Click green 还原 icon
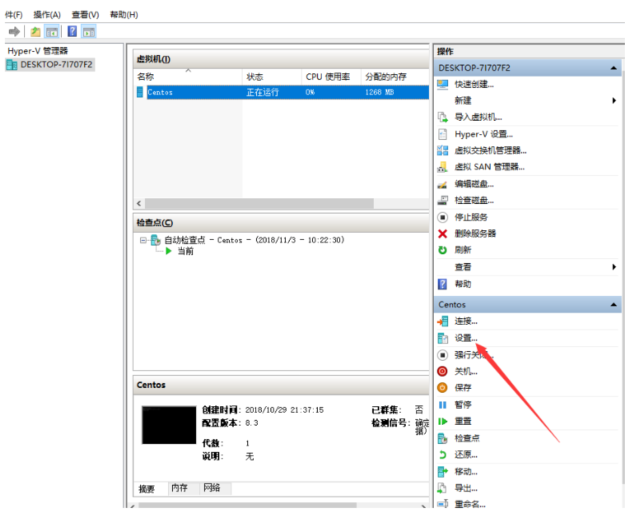 [x=442, y=454]
